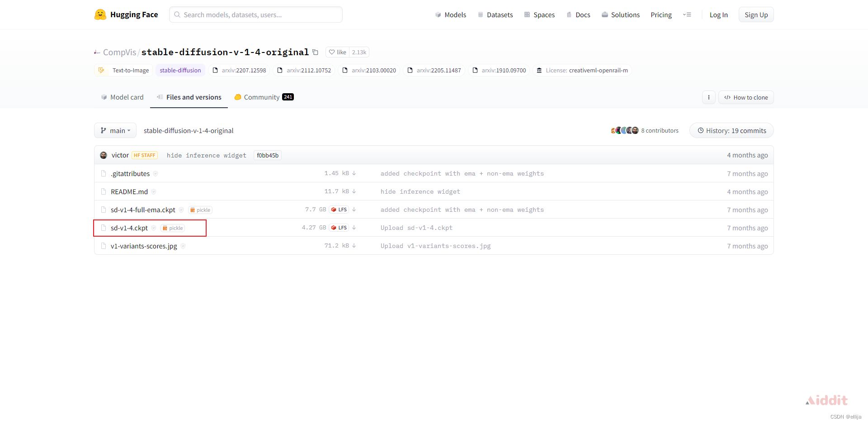
Task: Open the three-dot repository options menu
Action: click(708, 97)
